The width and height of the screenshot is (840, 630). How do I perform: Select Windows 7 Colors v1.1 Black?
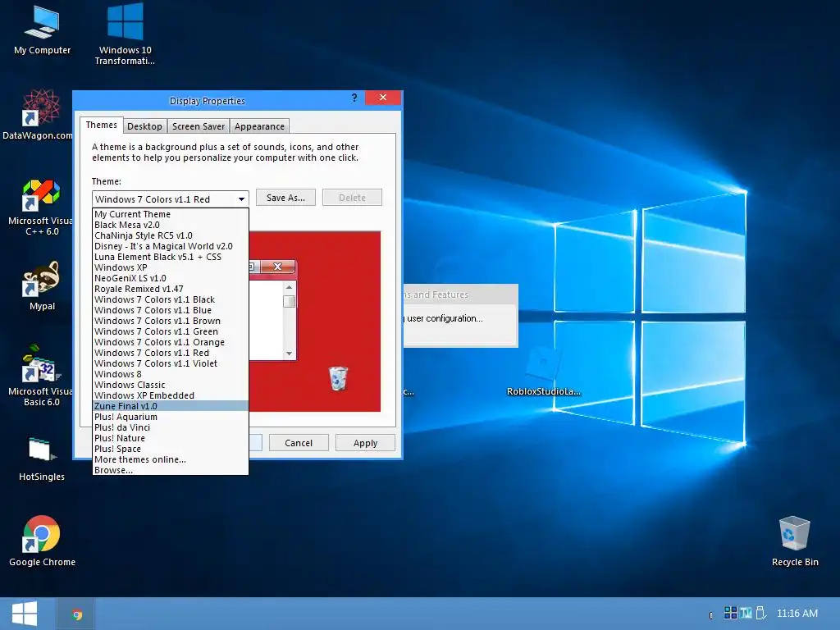pyautogui.click(x=171, y=299)
